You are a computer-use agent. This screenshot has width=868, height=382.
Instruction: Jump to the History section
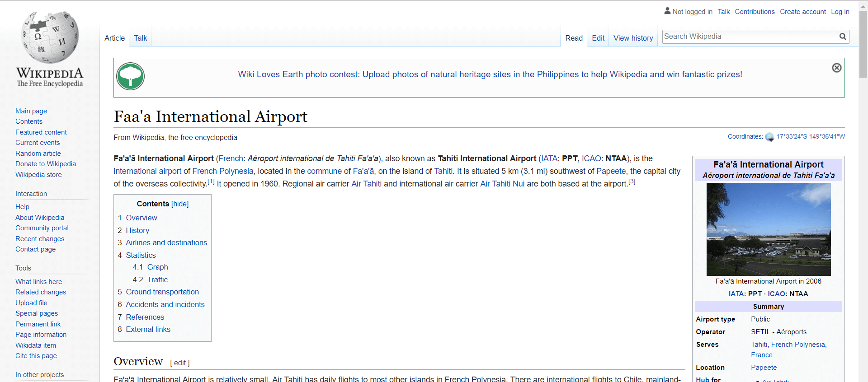pyautogui.click(x=137, y=230)
